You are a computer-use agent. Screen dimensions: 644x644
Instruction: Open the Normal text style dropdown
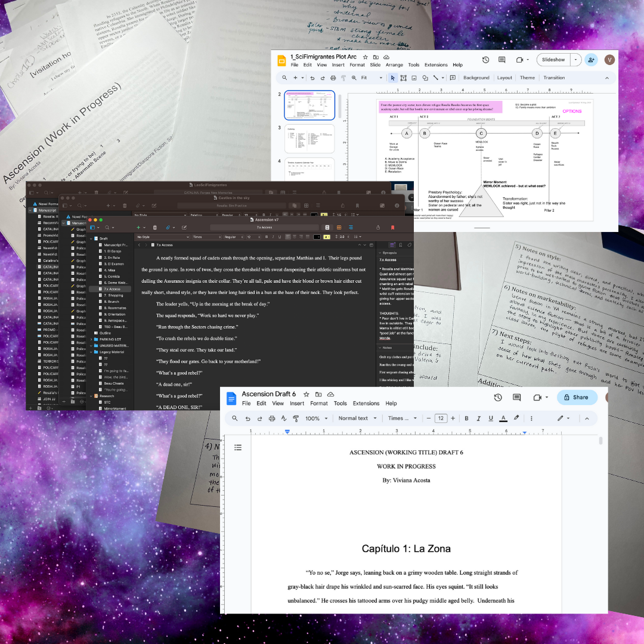(x=357, y=418)
